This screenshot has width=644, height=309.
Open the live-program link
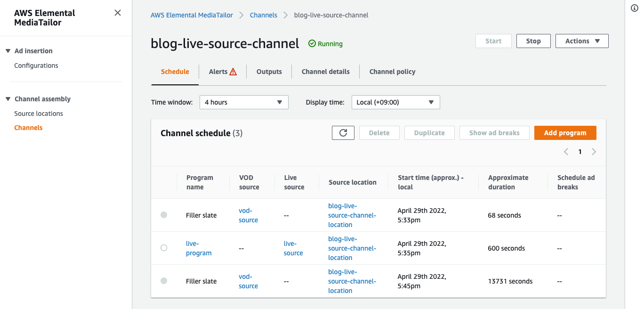point(199,248)
